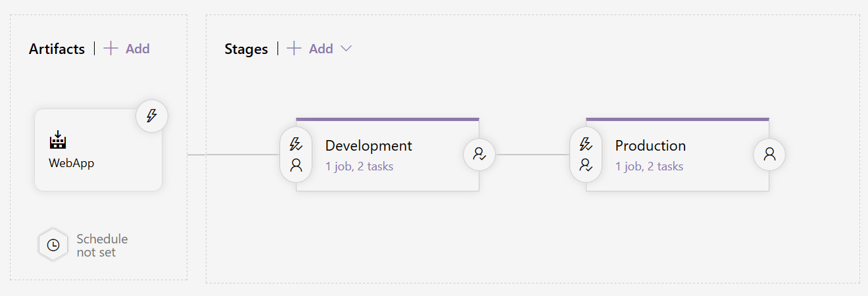The width and height of the screenshot is (868, 296).
Task: Click Production pre-deployment trigger lightning icon
Action: click(586, 144)
